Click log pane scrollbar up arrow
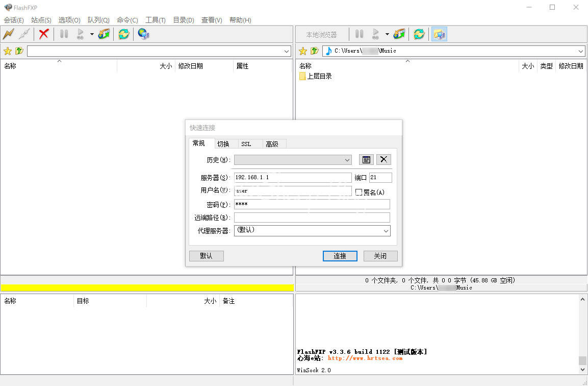Screen dimensions: 588x386 tap(582, 299)
